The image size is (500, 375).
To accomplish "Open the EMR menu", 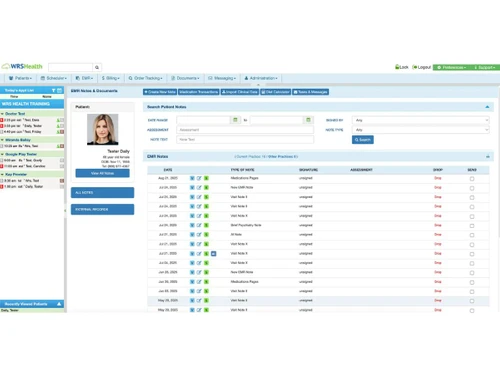I will point(84,78).
